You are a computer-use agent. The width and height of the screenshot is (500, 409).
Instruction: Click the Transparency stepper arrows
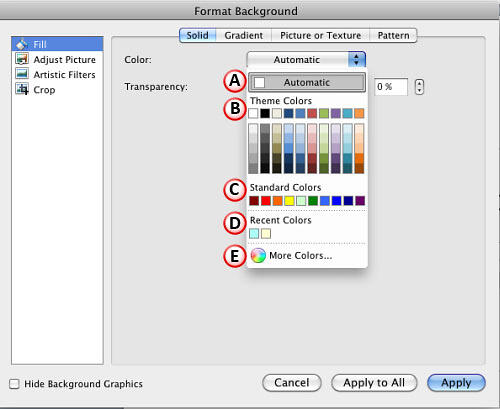pyautogui.click(x=419, y=87)
